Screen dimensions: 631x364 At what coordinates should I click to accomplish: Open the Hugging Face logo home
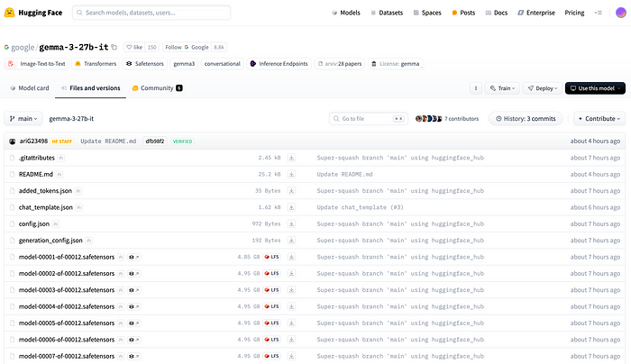pyautogui.click(x=33, y=13)
